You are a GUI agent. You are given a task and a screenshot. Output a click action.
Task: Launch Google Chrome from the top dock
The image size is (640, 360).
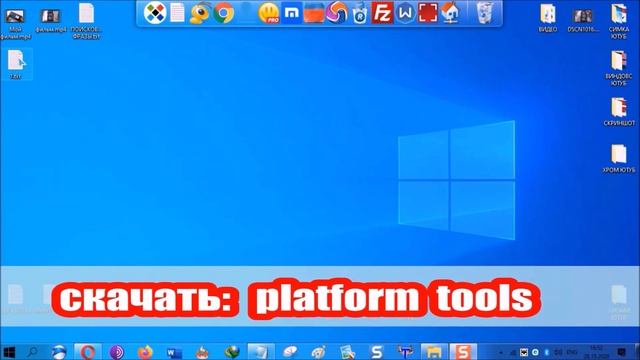pos(223,13)
